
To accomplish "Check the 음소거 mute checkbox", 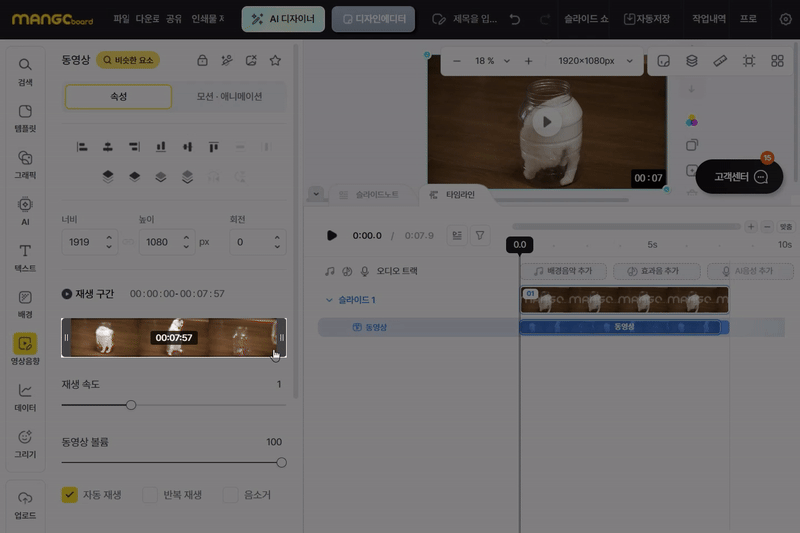I will [x=231, y=495].
